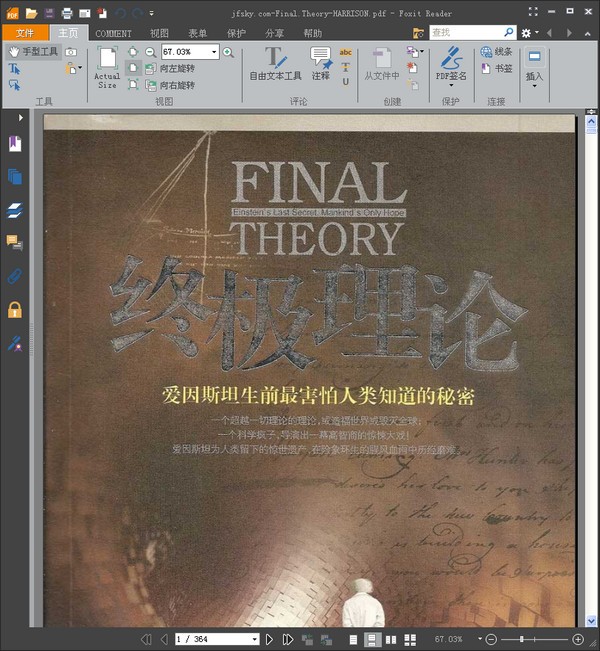
Task: Select the strikeout text tool
Action: [x=345, y=67]
